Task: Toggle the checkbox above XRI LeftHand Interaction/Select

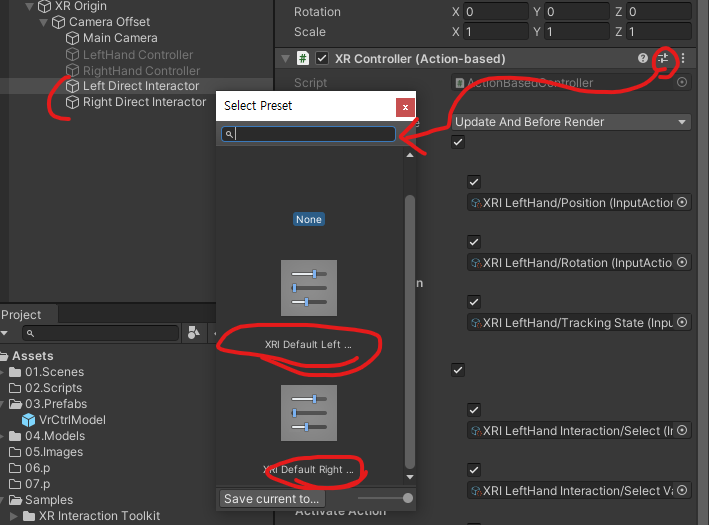Action: pos(474,410)
